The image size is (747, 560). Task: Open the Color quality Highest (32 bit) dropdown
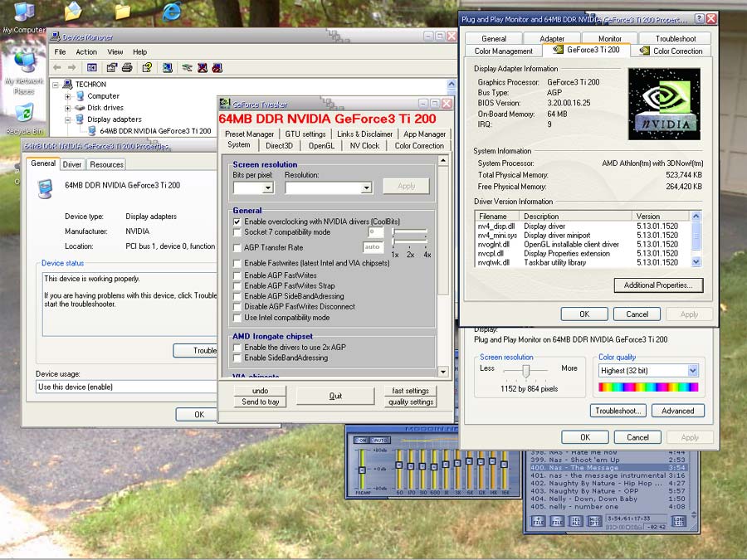[692, 371]
